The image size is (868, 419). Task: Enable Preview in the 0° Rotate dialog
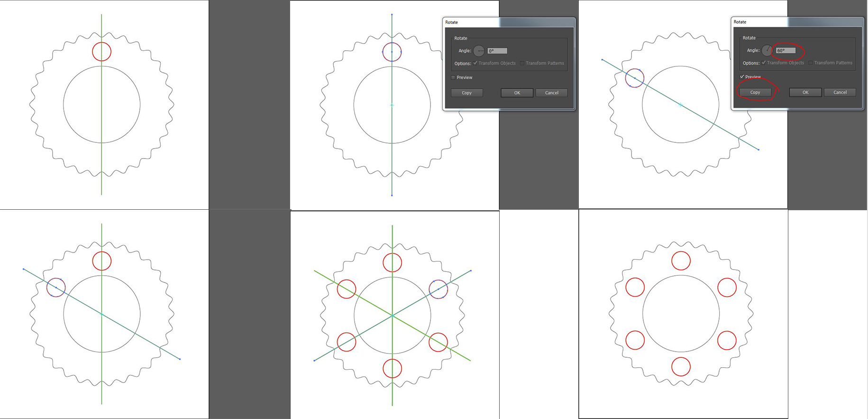[x=453, y=77]
